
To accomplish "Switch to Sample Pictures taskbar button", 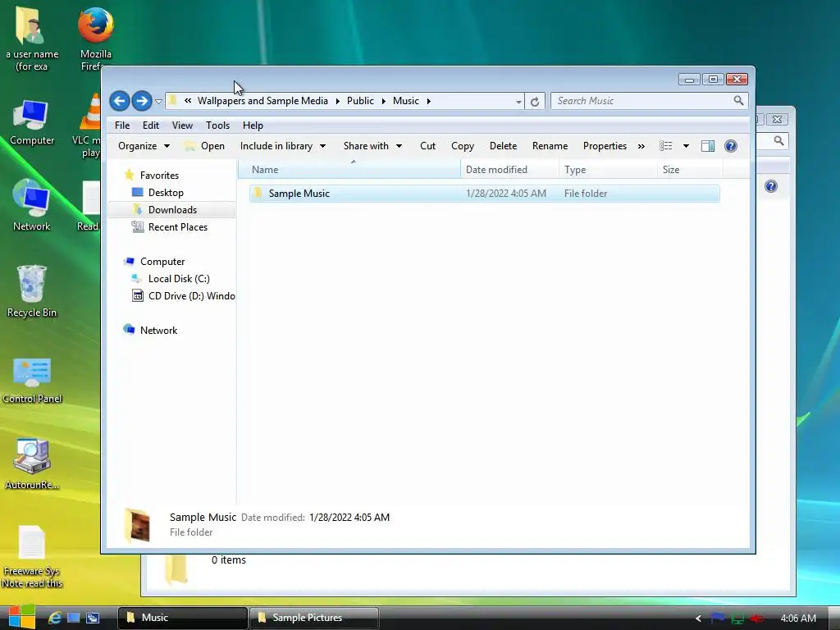I will point(314,618).
